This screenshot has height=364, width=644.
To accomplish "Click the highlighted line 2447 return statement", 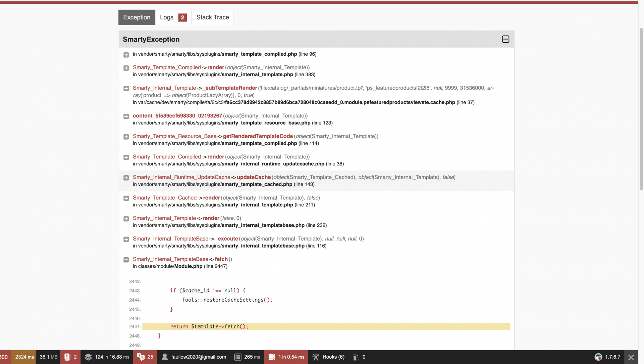I will click(x=326, y=326).
